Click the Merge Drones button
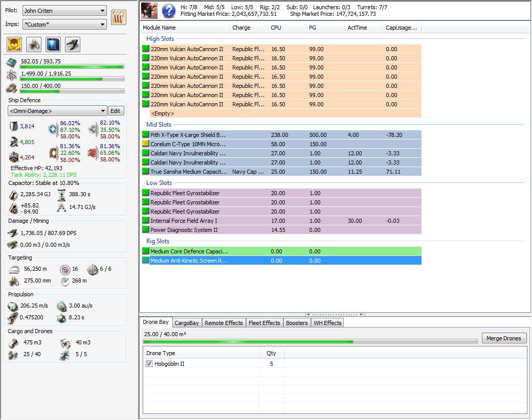 click(x=504, y=338)
